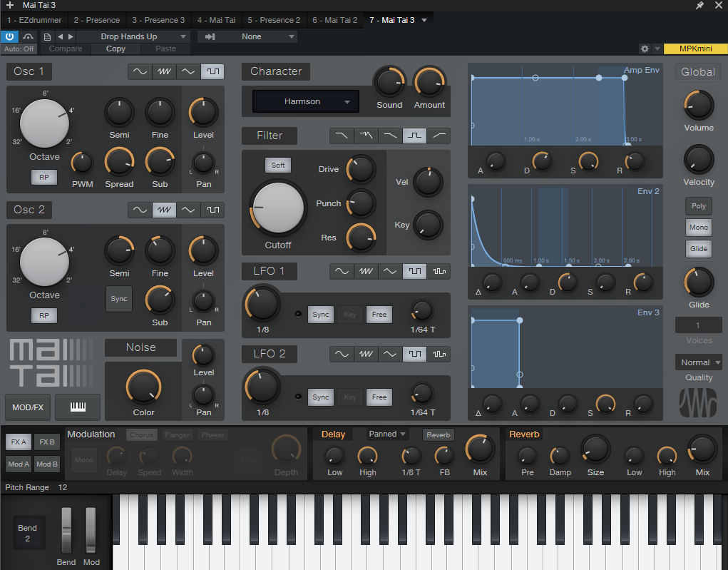Select the FX B page button
728x570 pixels.
47,442
